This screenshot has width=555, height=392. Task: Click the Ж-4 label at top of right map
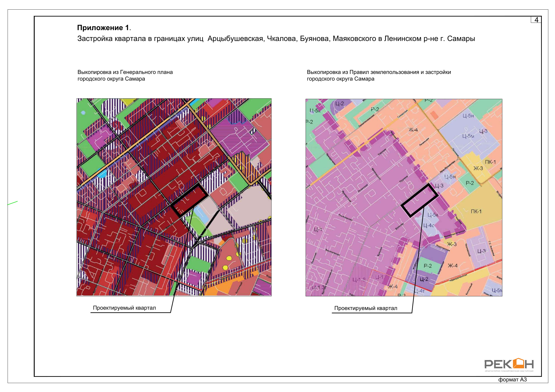[x=413, y=130]
